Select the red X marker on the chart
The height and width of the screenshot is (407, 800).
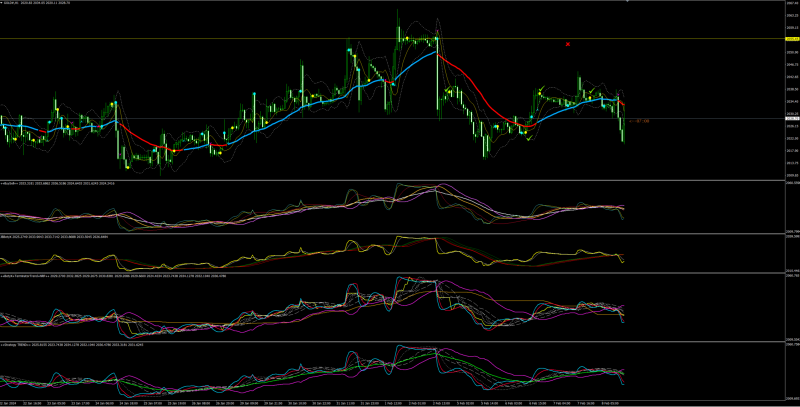(568, 44)
